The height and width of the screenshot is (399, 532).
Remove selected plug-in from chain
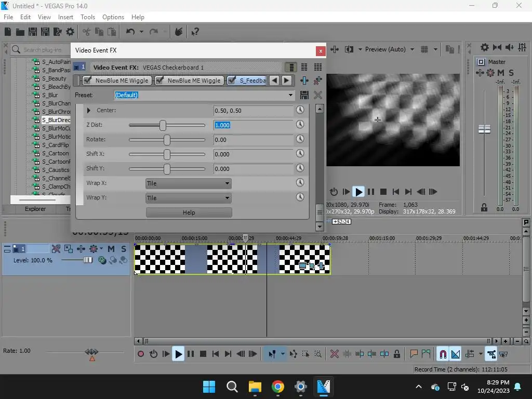318,81
